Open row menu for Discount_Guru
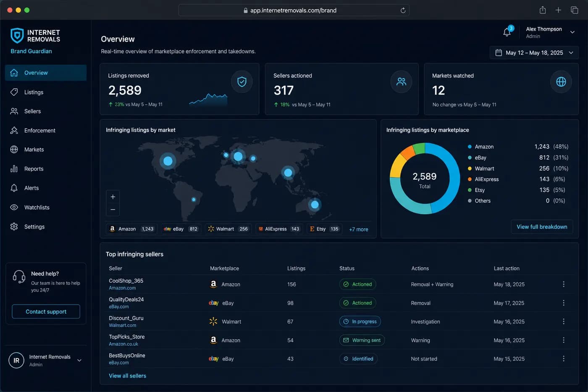The image size is (588, 392). pos(563,321)
